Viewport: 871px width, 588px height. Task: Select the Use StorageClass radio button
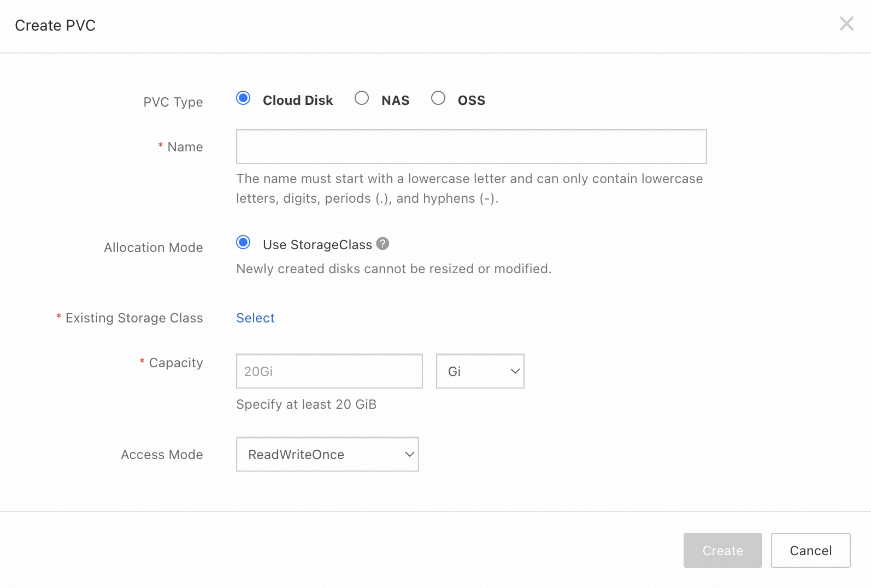pos(243,243)
